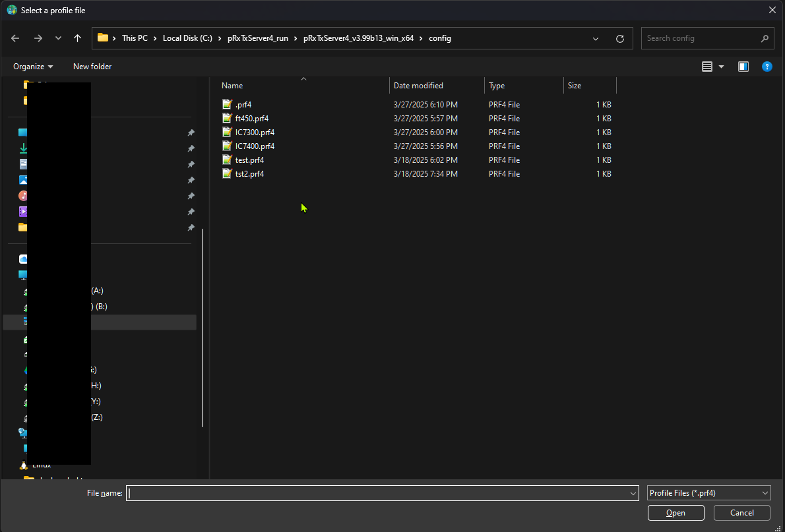This screenshot has width=785, height=532.
Task: Sort by Date modified column header
Action: [x=418, y=86]
